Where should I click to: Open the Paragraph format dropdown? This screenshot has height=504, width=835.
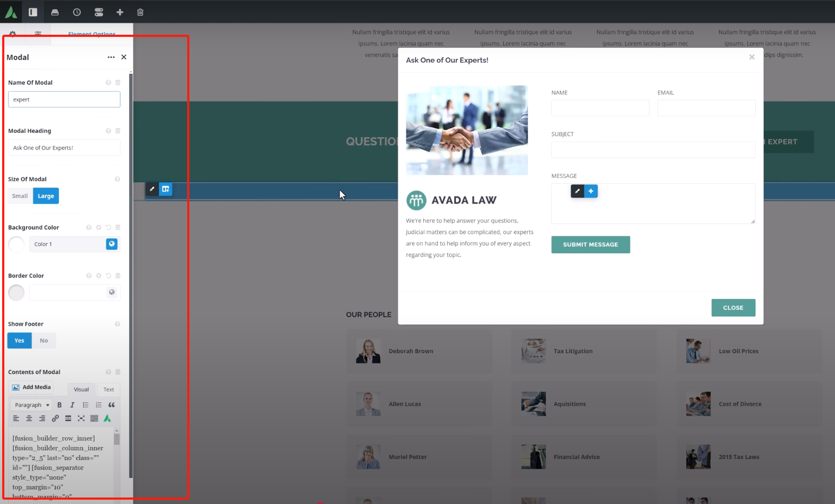[x=32, y=405]
